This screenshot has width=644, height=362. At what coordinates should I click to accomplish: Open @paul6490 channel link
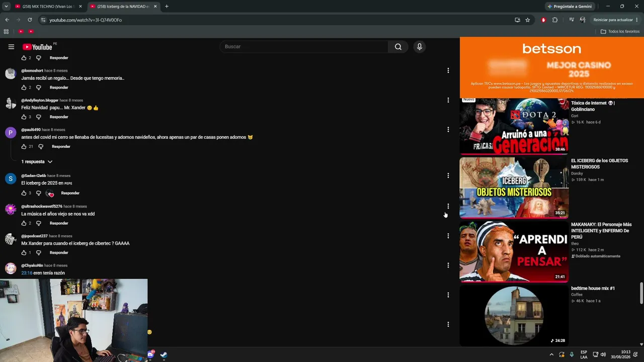[31, 130]
